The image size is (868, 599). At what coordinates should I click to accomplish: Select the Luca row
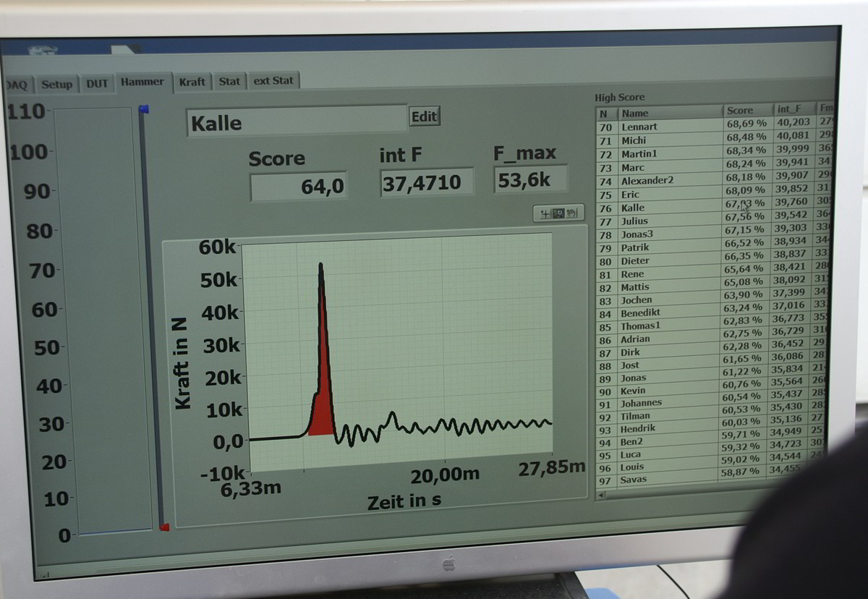click(630, 455)
